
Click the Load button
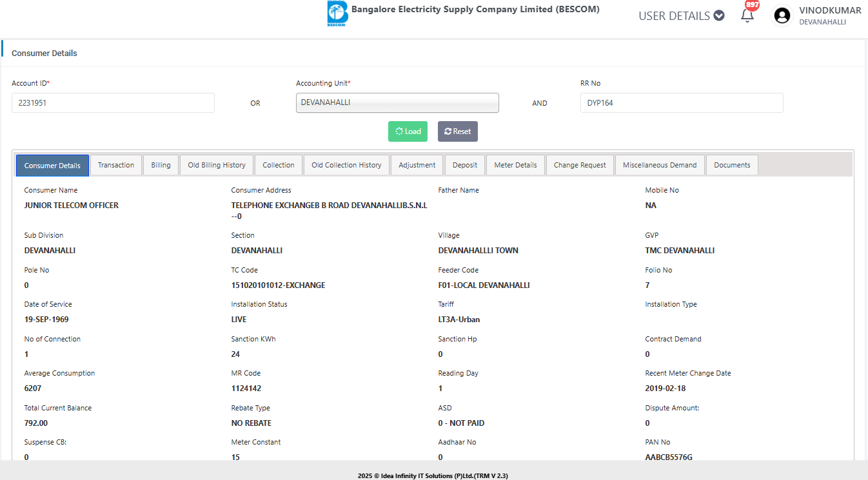tap(408, 131)
